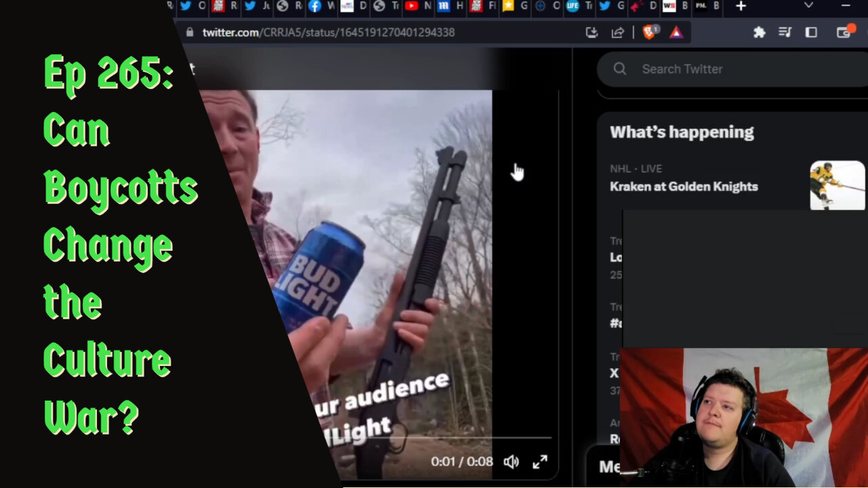The image size is (868, 488).
Task: Click the twitter.com URL in address bar
Action: tap(328, 32)
